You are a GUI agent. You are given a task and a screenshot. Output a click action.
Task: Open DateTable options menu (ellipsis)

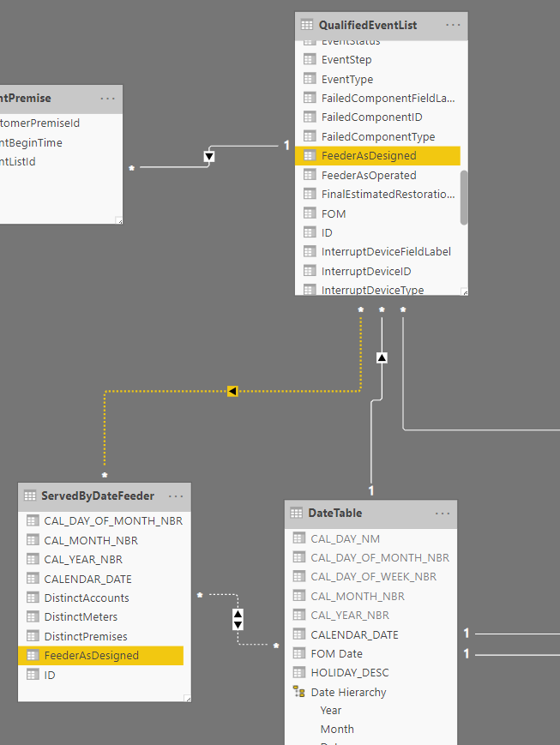(x=443, y=514)
